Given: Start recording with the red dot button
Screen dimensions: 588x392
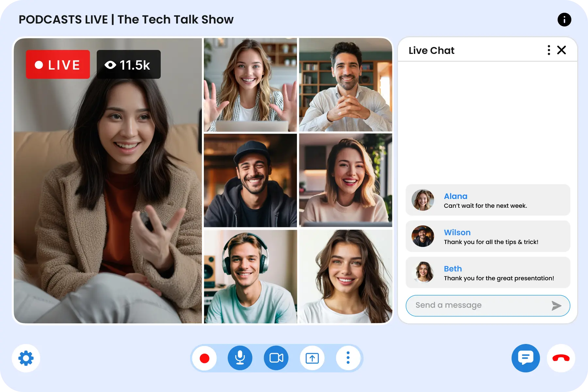Looking at the screenshot, I should click(204, 358).
